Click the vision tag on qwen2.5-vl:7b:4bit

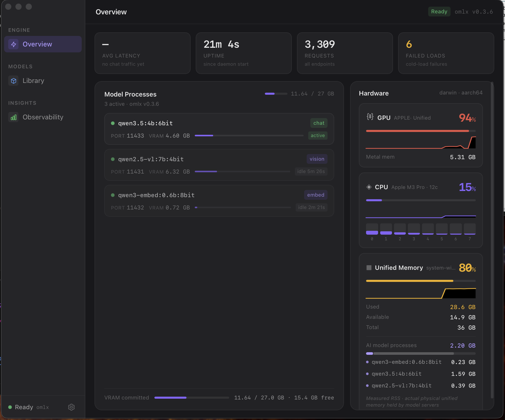tap(317, 159)
